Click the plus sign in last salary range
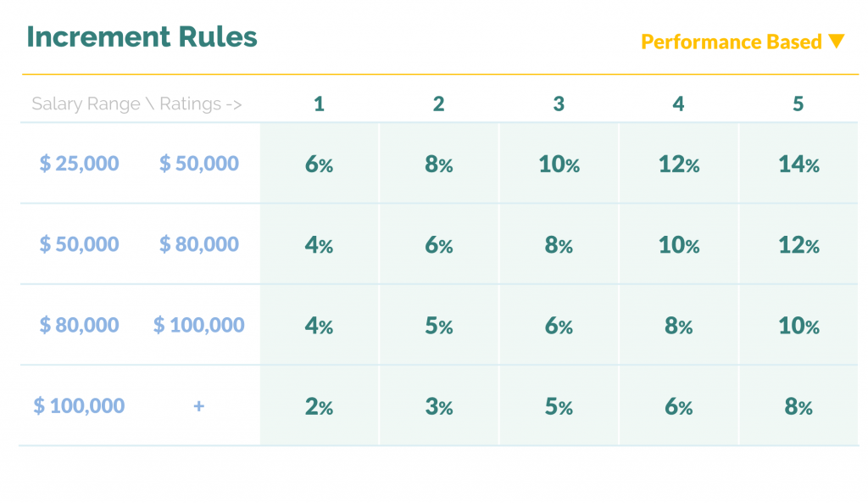 tap(198, 406)
